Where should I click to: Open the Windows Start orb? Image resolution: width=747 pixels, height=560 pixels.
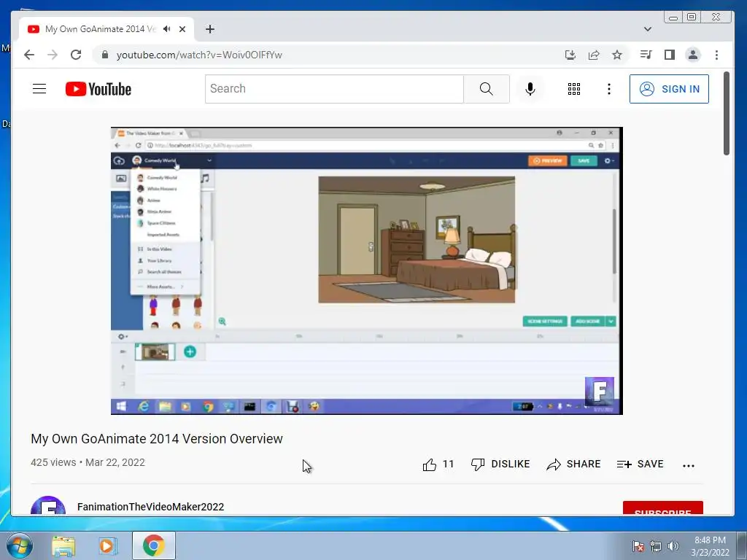[x=19, y=545]
